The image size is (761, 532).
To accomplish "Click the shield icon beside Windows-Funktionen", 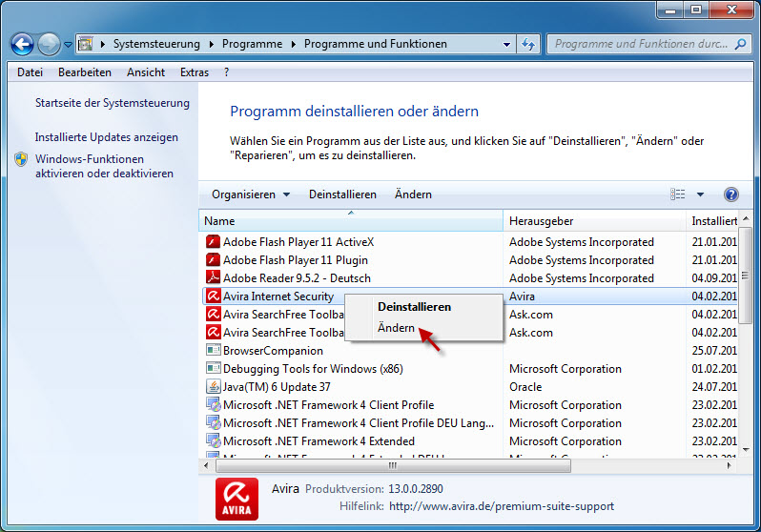I will [x=21, y=159].
